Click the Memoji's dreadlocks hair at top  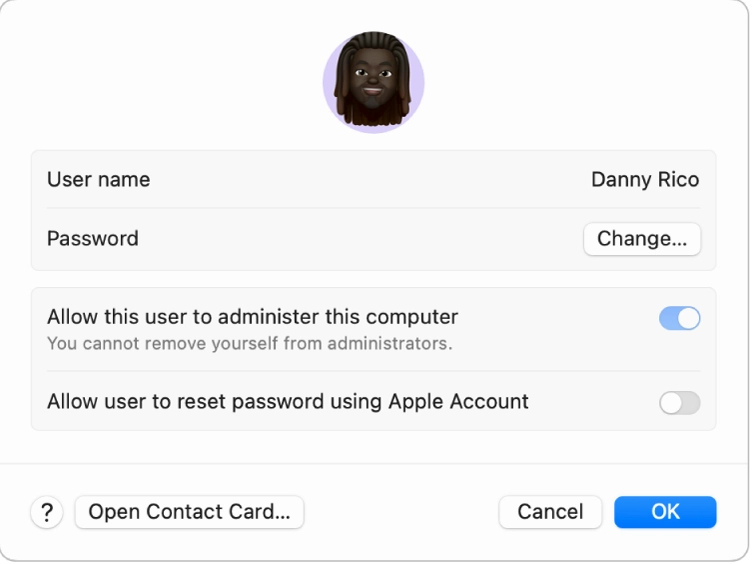373,44
